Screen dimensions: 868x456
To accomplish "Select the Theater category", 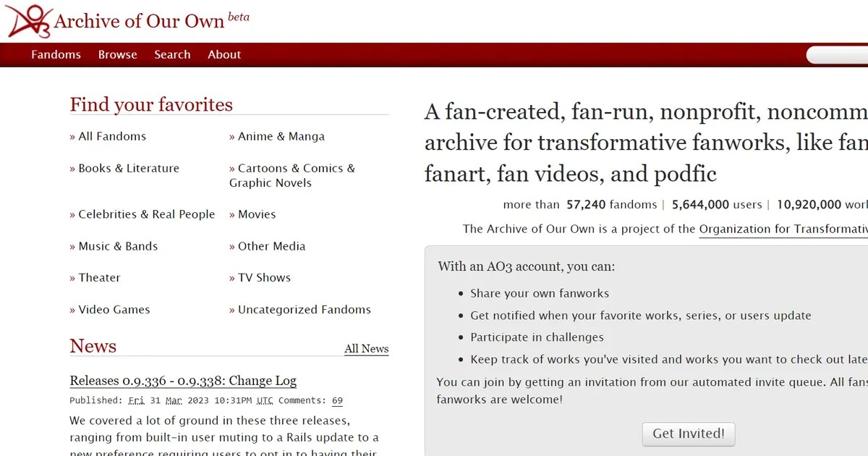I will (99, 277).
